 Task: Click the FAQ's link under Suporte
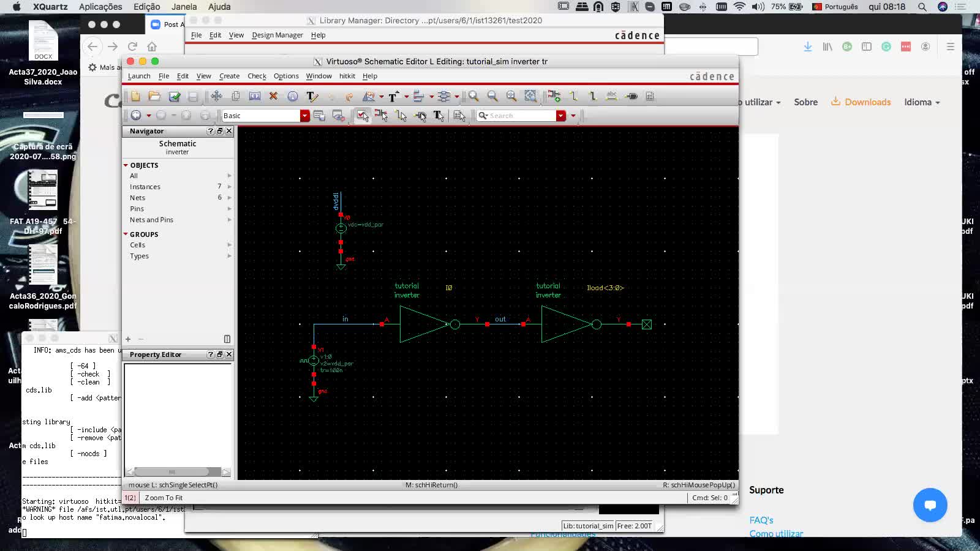[x=761, y=520]
